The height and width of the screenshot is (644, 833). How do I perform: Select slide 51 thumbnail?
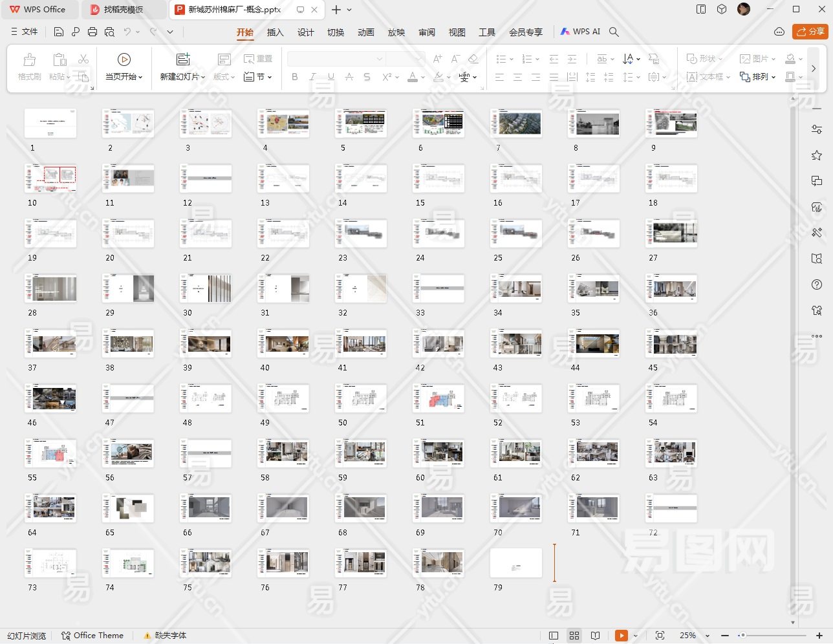438,398
